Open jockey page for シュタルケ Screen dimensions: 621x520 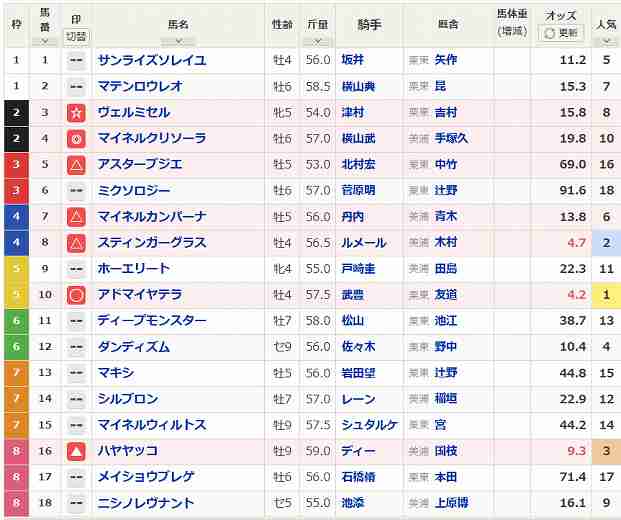[370, 425]
